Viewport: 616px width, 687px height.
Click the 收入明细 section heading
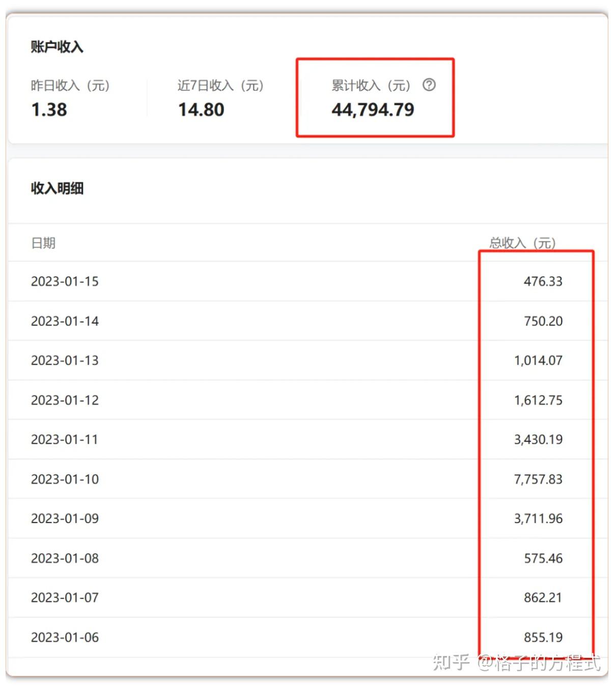(x=57, y=188)
